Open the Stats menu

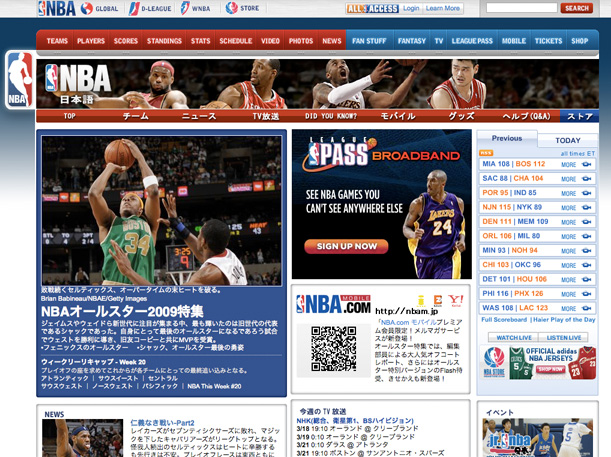200,41
